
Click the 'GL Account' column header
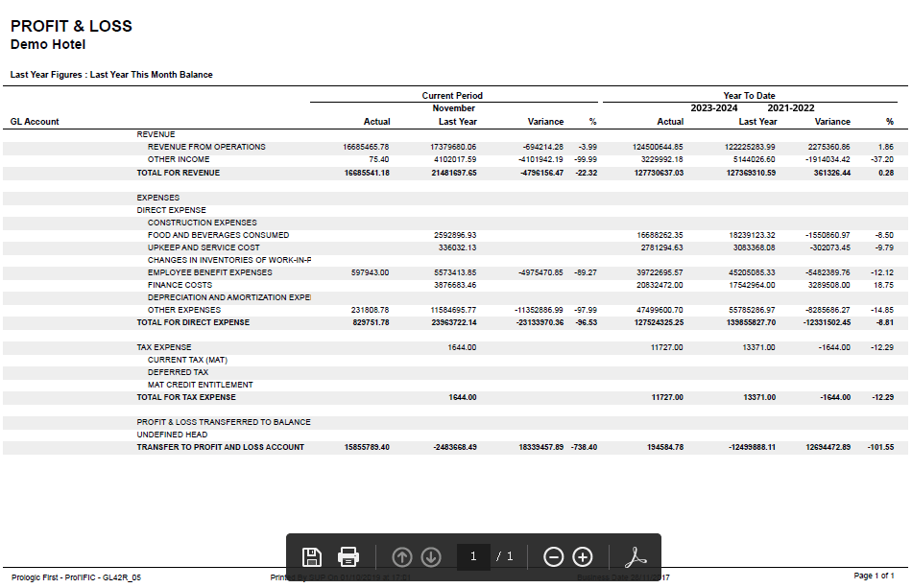click(35, 122)
